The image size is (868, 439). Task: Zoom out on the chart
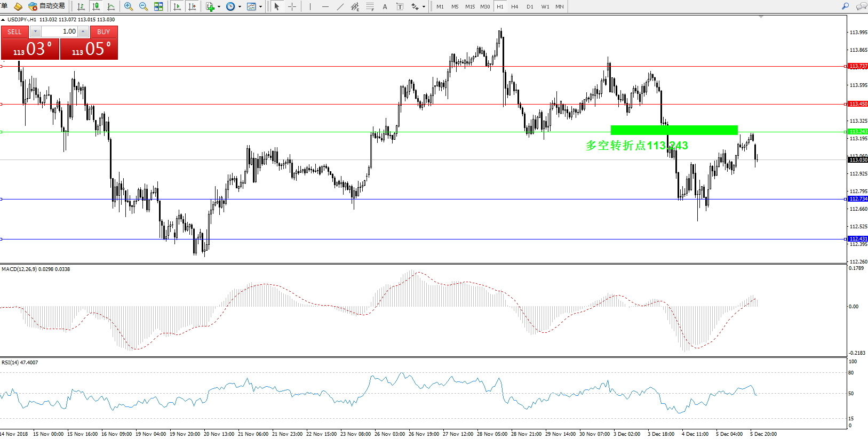[144, 6]
